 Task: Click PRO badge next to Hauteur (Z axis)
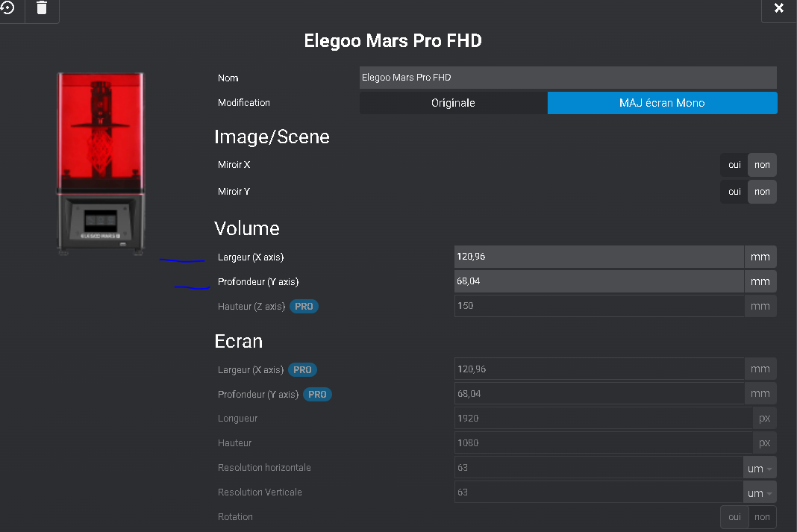pyautogui.click(x=304, y=307)
